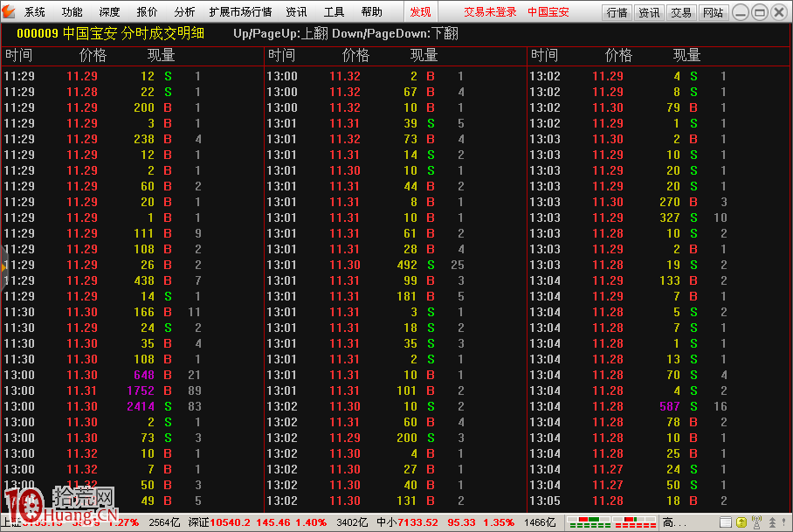Viewport: 793px width, 532px height.
Task: Click the red 中国宝安 title link
Action: 548,12
